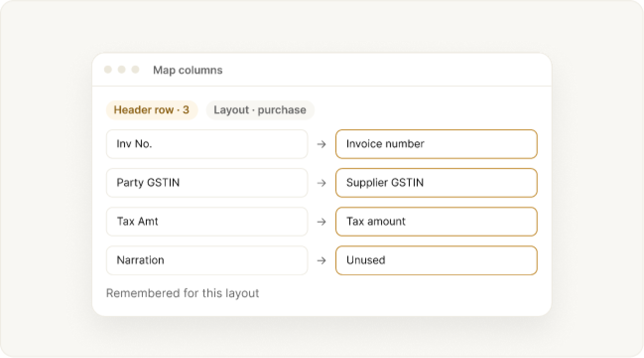The image size is (644, 358).
Task: Select the Header row · 3 chip
Action: [x=152, y=110]
